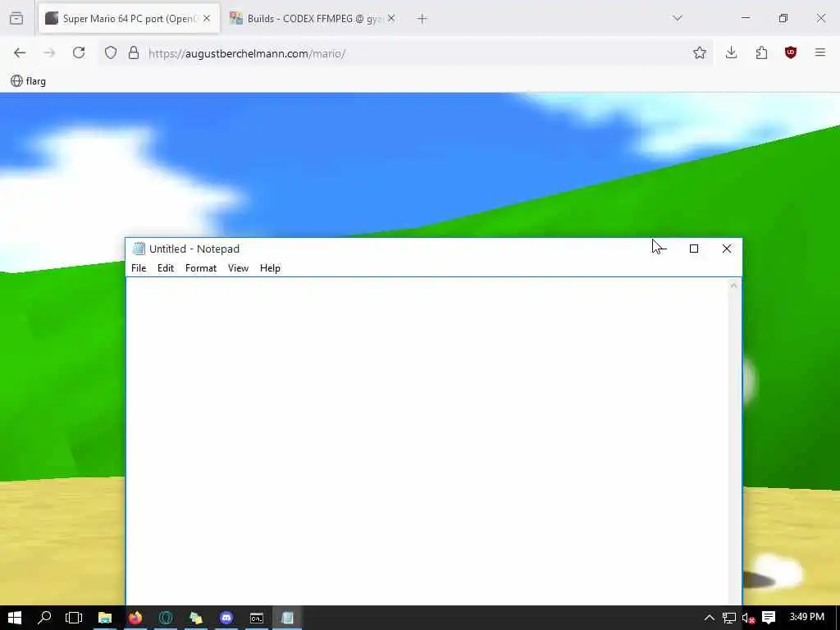Open the Format menu in Notepad

click(201, 268)
